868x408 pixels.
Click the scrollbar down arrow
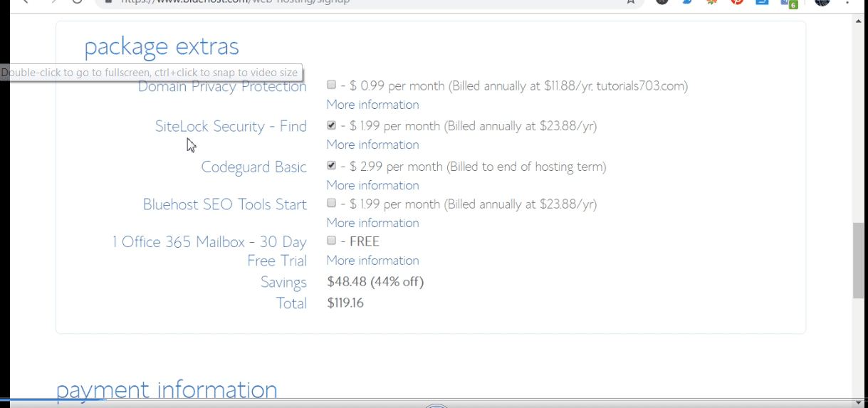(859, 402)
